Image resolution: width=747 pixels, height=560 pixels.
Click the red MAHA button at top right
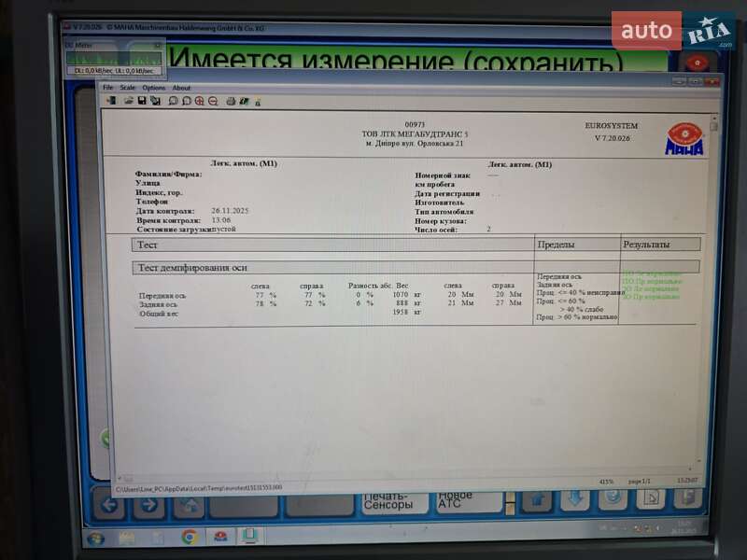(x=695, y=63)
